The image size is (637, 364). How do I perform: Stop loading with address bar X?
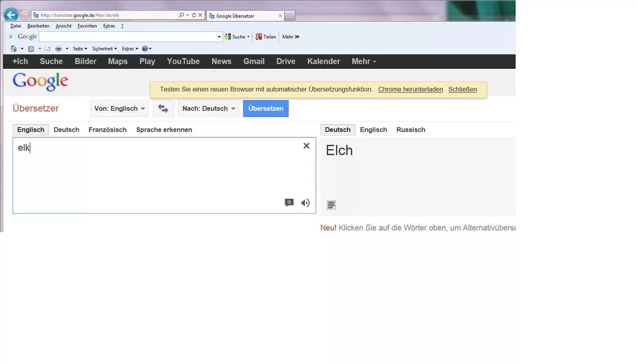(200, 15)
